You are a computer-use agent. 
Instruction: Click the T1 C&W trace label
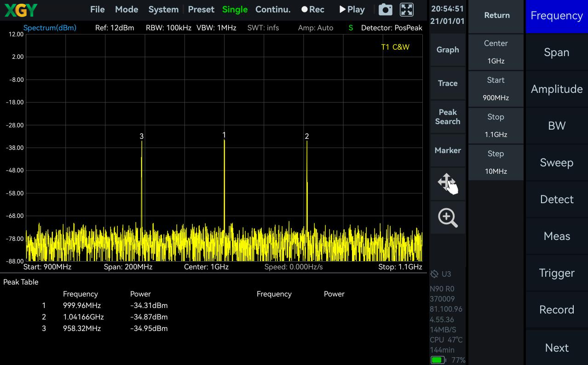[x=395, y=47]
